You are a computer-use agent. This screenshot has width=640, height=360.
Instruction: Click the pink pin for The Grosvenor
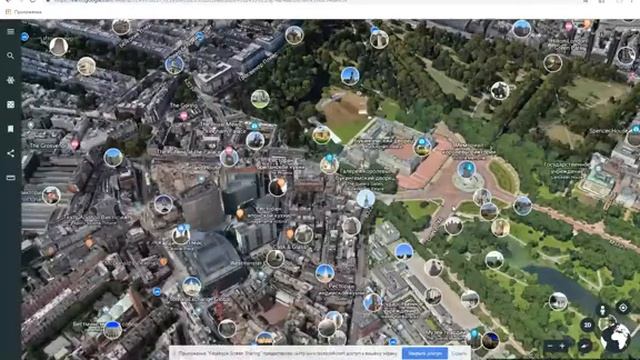(x=74, y=144)
